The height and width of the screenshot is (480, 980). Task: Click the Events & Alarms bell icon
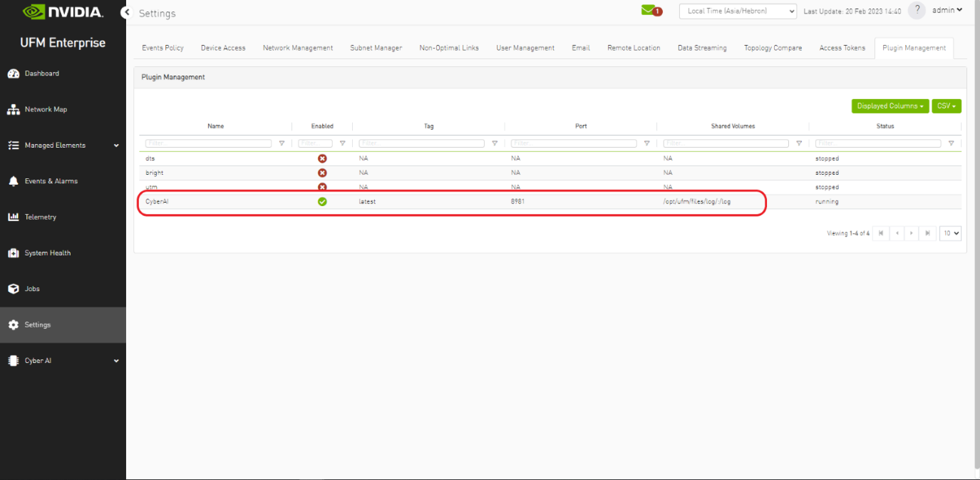[13, 181]
